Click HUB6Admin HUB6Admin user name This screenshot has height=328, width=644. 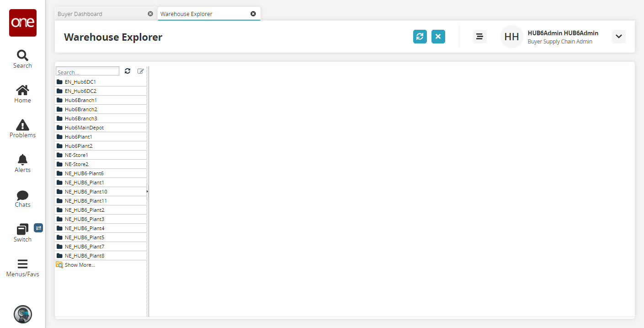tap(563, 33)
